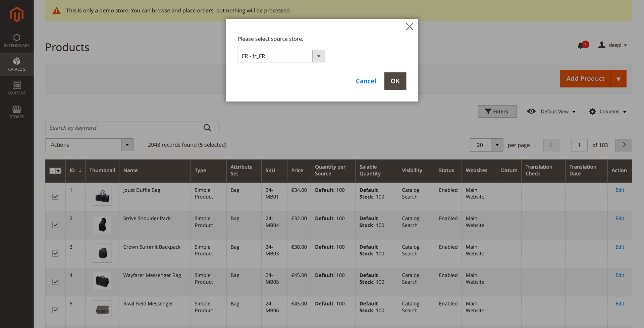Confirm with the OK button

coord(395,81)
